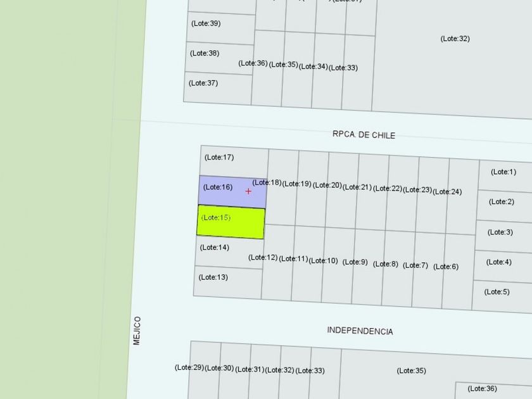
Task: Click the "(Lote:30)" label
Action: [x=219, y=368]
